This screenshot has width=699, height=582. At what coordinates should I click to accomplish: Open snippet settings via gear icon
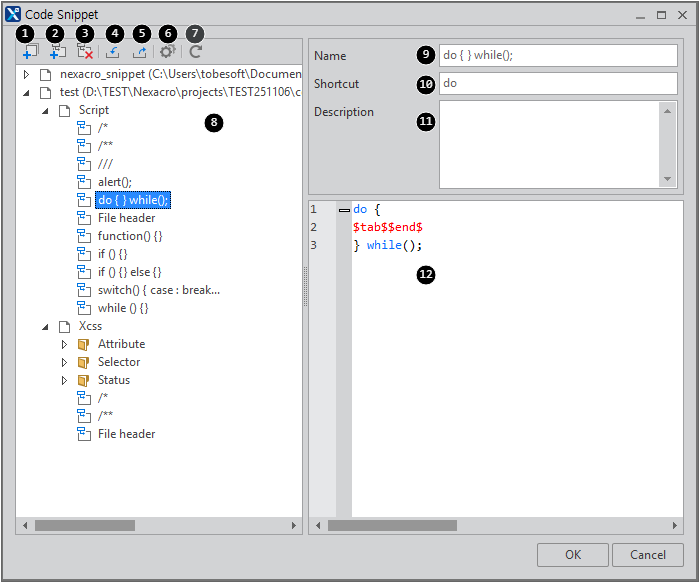[x=167, y=52]
